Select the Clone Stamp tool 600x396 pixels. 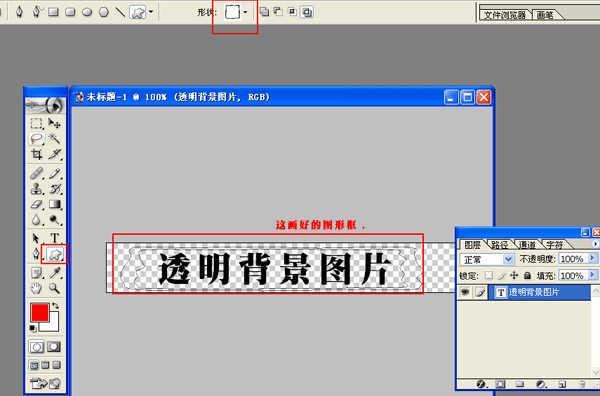(36, 189)
